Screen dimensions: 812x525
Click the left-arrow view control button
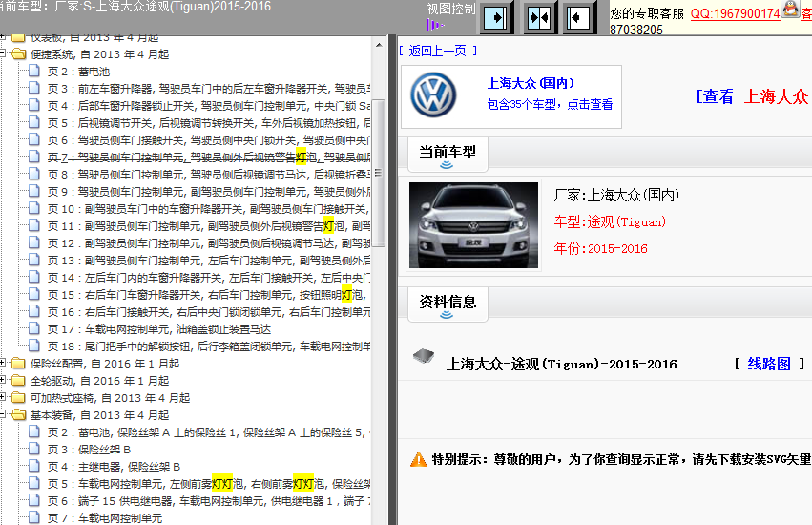(578, 18)
